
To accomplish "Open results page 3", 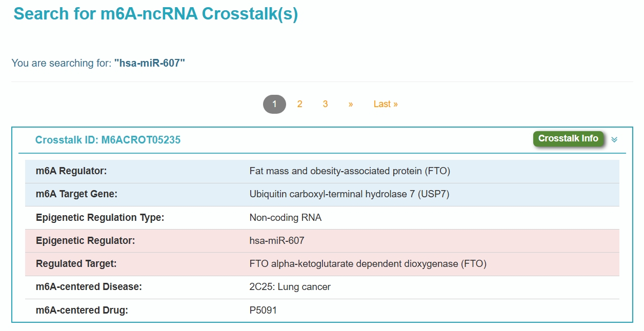I will click(325, 104).
